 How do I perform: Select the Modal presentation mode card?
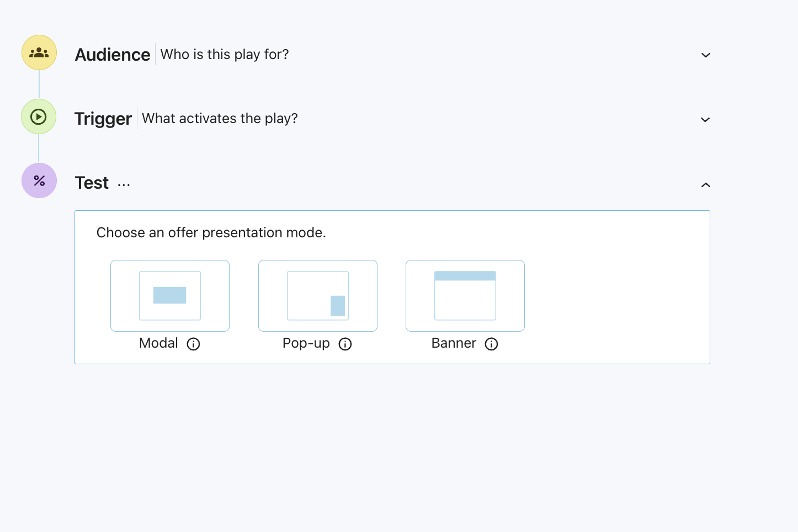tap(170, 296)
